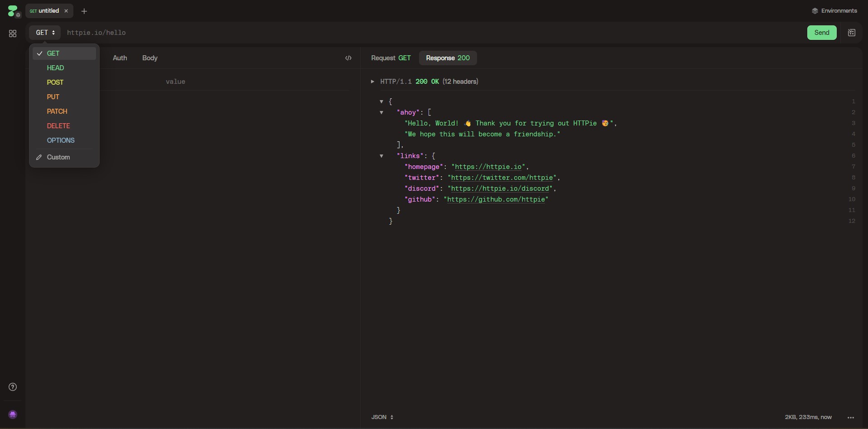Click the HTTPie logo icon
This screenshot has width=868, height=429.
click(13, 11)
